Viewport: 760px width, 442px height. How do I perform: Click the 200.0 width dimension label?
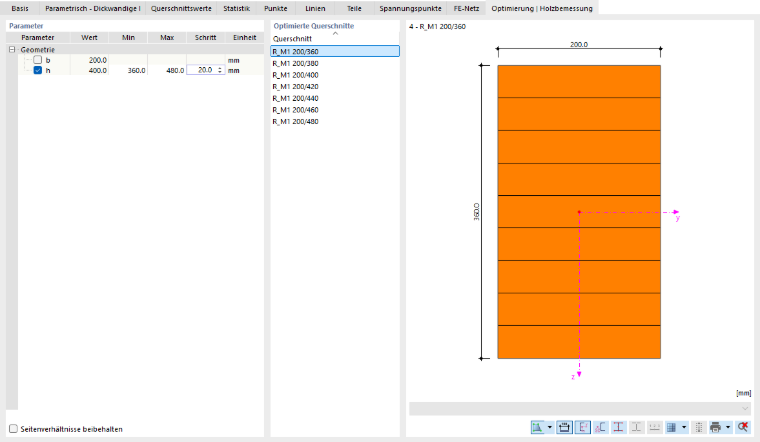pyautogui.click(x=579, y=44)
